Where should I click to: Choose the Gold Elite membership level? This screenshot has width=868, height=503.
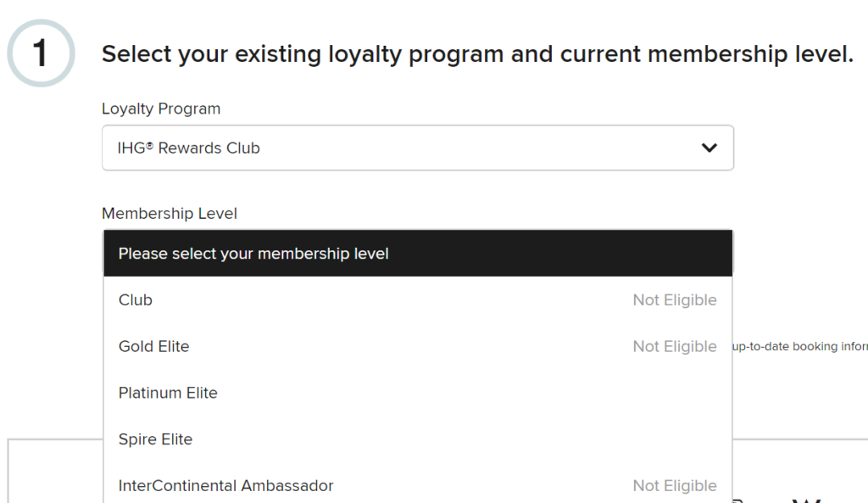point(154,347)
